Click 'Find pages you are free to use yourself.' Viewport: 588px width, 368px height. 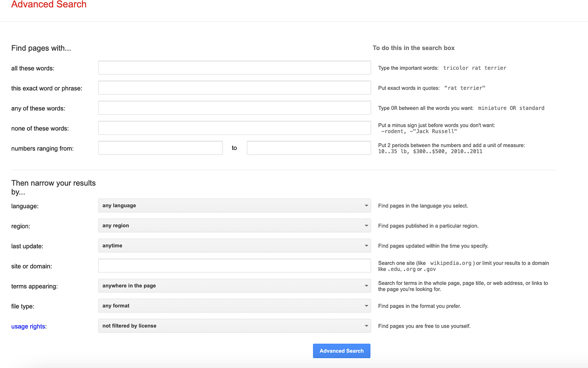pyautogui.click(x=424, y=326)
